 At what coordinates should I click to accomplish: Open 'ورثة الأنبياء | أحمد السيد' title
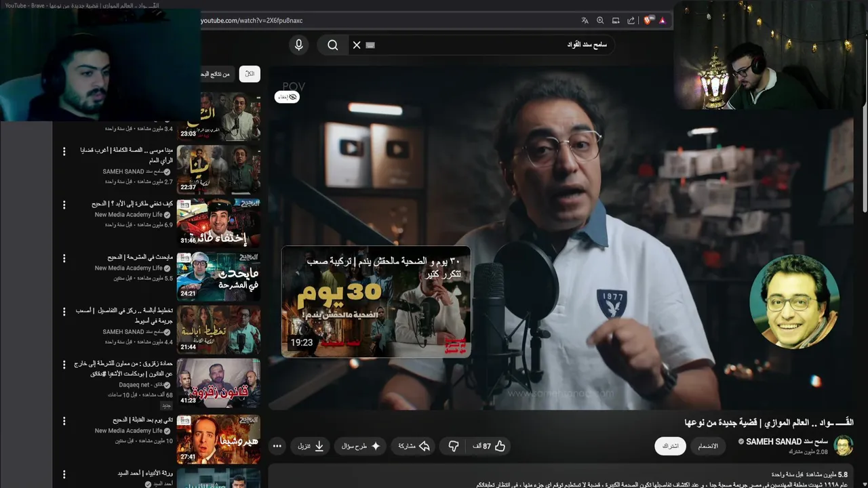point(145,472)
